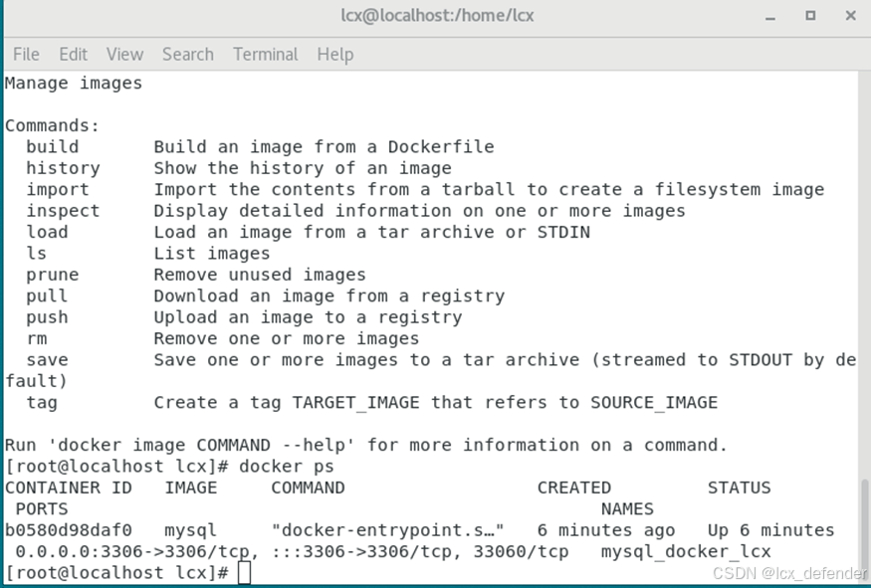This screenshot has width=871, height=588.
Task: Click the 'docker ps' command text
Action: click(287, 467)
